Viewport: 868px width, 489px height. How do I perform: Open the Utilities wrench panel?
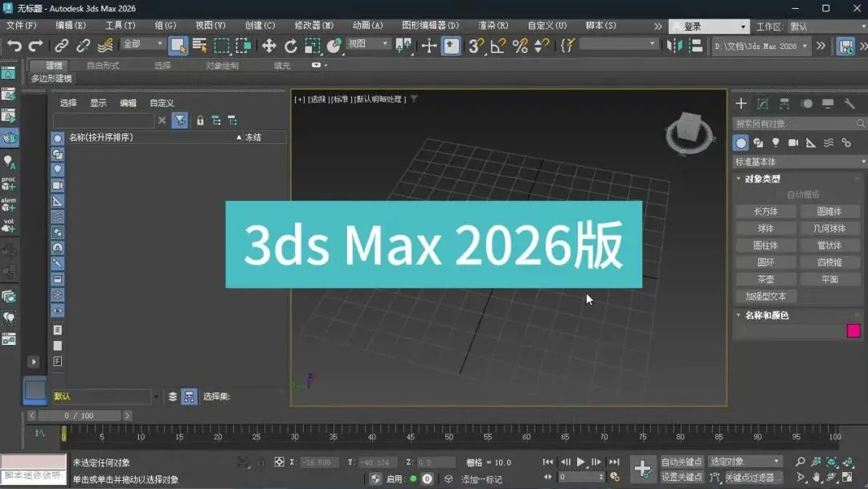pos(850,104)
